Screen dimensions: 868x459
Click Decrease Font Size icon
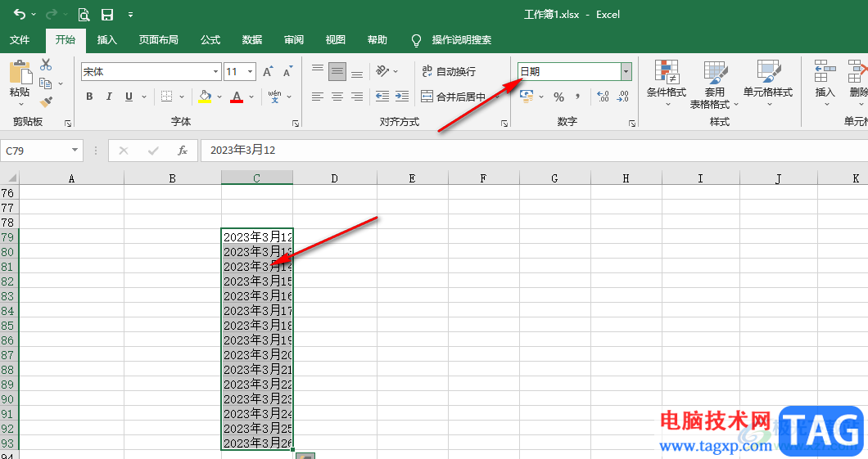click(x=287, y=72)
